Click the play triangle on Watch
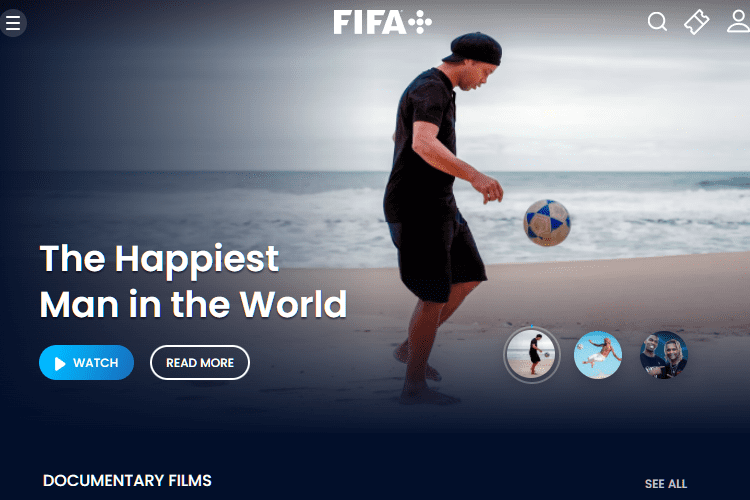 pyautogui.click(x=60, y=364)
